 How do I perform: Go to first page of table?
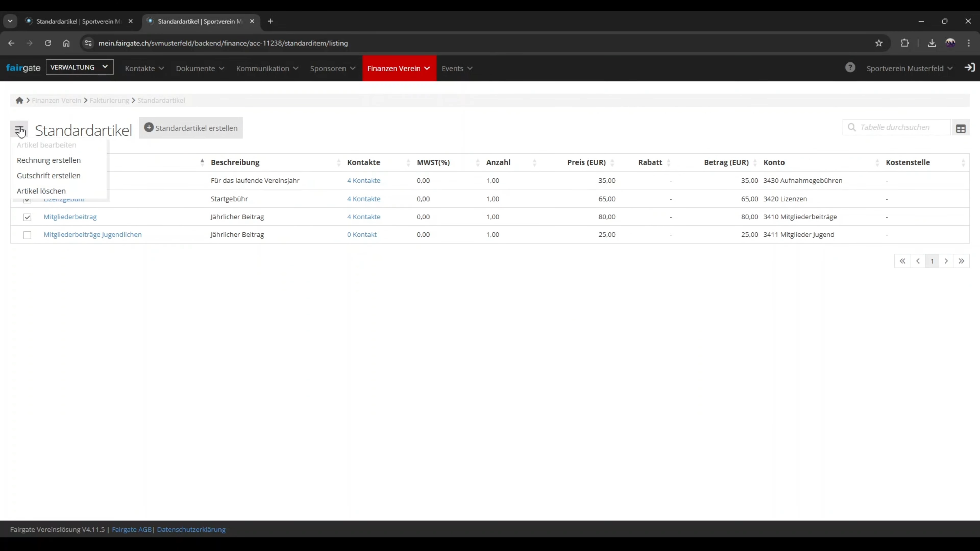[902, 261]
